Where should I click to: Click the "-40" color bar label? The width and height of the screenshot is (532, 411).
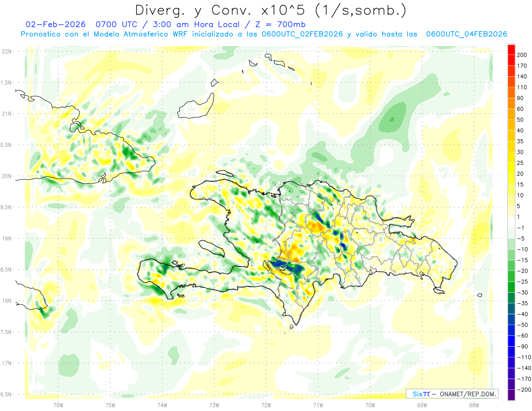click(x=523, y=314)
